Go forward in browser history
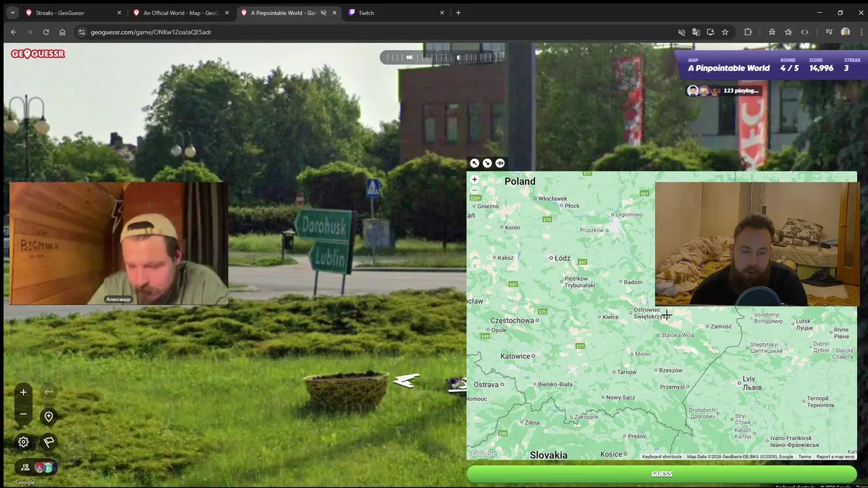This screenshot has width=868, height=488. (x=30, y=32)
